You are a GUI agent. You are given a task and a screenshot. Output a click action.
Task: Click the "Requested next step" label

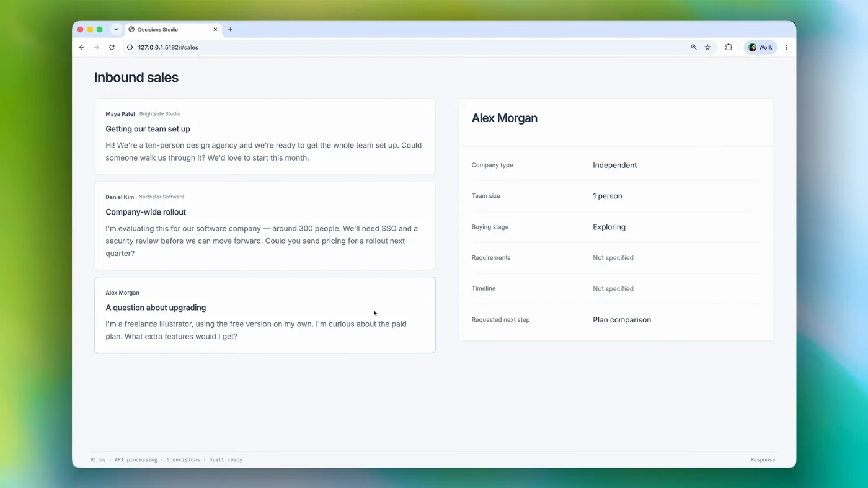pos(500,320)
